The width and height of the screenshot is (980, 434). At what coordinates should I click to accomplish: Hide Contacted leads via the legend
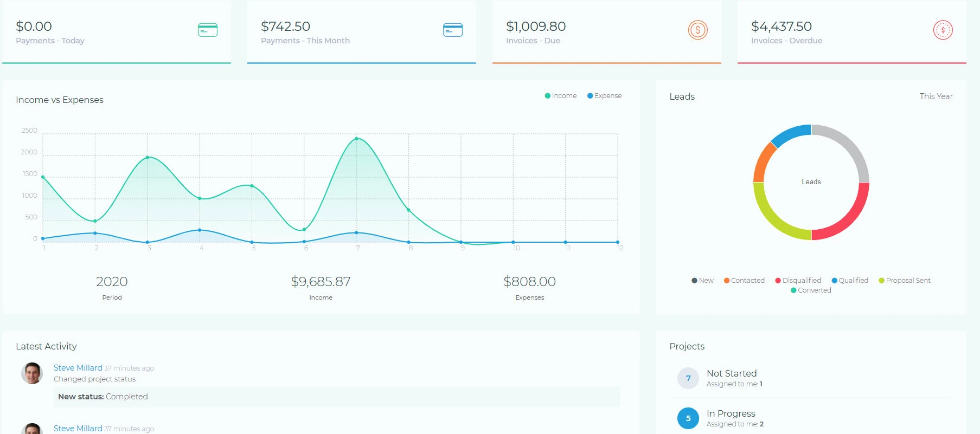744,281
